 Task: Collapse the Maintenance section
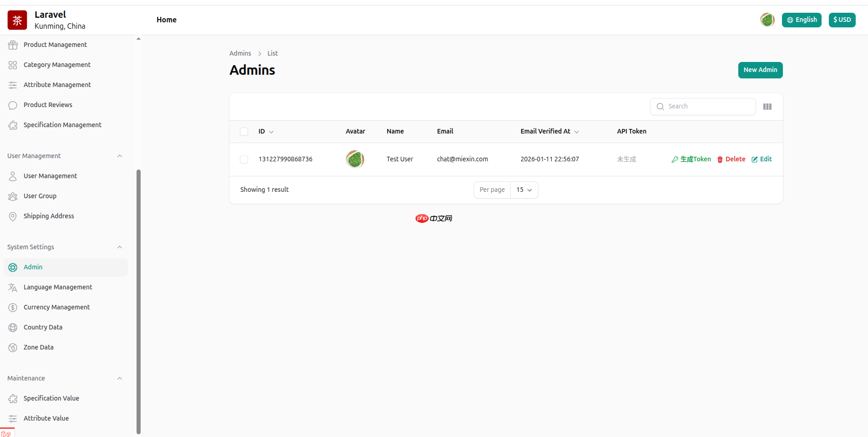(120, 378)
